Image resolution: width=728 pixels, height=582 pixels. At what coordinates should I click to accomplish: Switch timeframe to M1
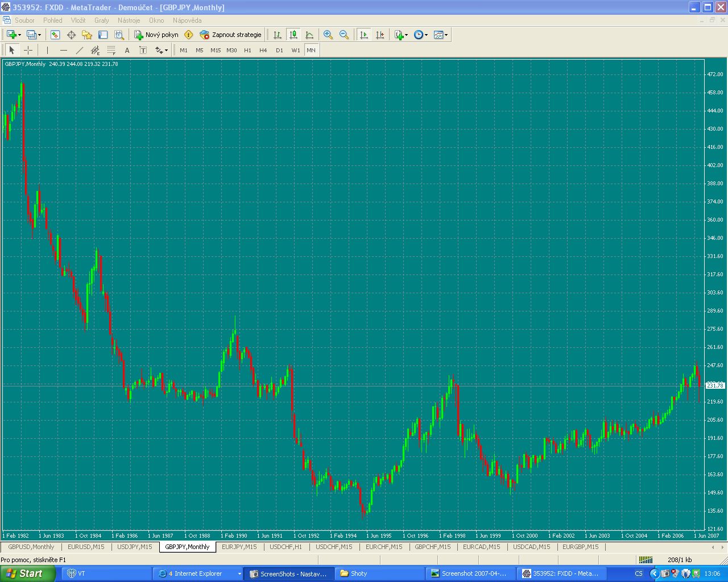tap(184, 50)
